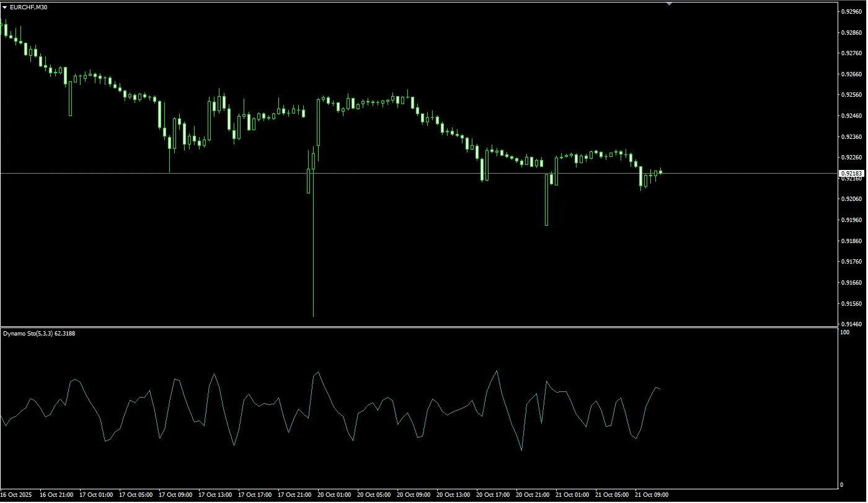Click the 0.92260 price axis label
This screenshot has height=503, width=868.
pyautogui.click(x=851, y=158)
